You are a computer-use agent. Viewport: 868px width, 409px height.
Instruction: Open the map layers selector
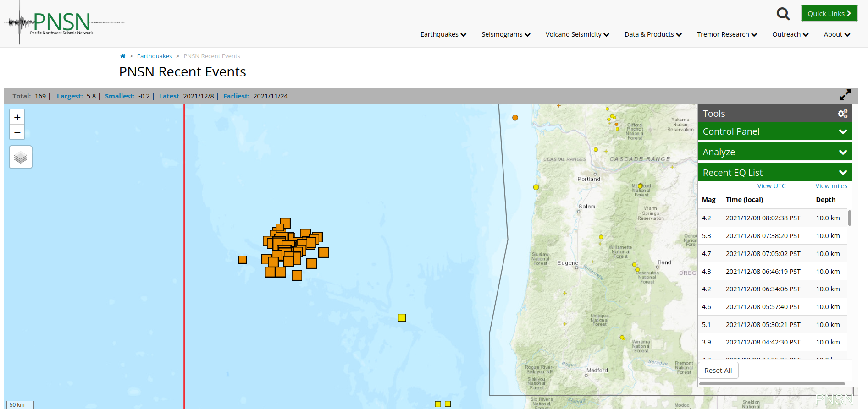tap(21, 157)
